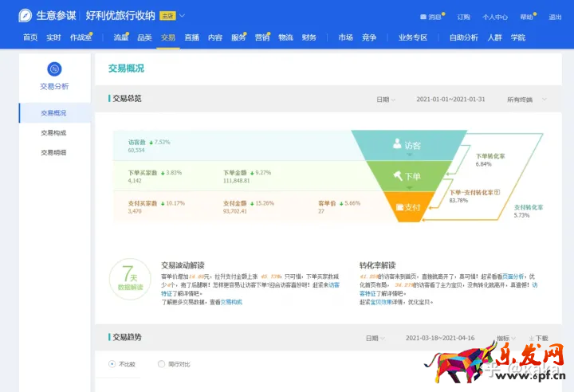The height and width of the screenshot is (392, 574).
Task: Click the 下载 download icon in 交易趋势
Action: click(529, 338)
